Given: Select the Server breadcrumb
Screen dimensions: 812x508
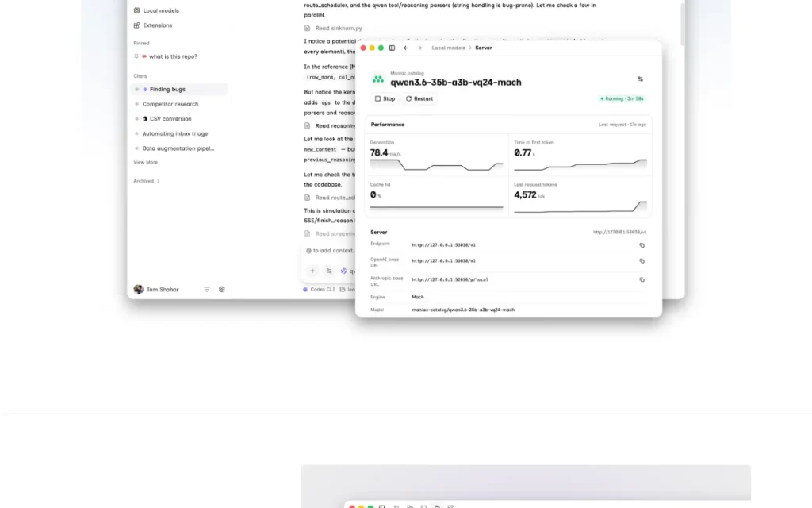Looking at the screenshot, I should click(x=484, y=48).
